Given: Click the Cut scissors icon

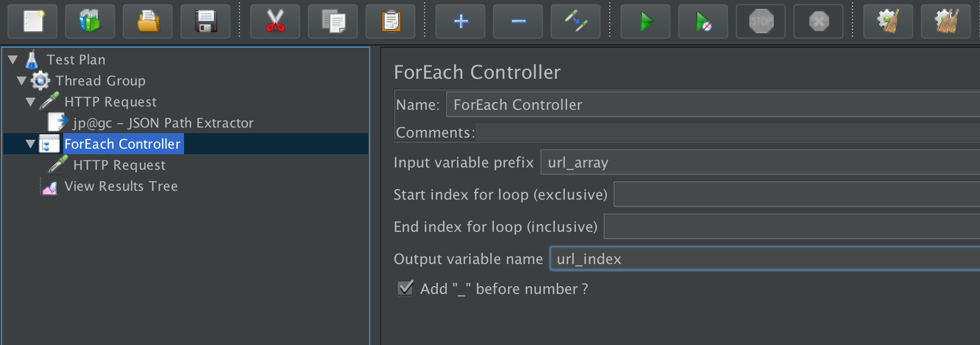Looking at the screenshot, I should click(275, 22).
